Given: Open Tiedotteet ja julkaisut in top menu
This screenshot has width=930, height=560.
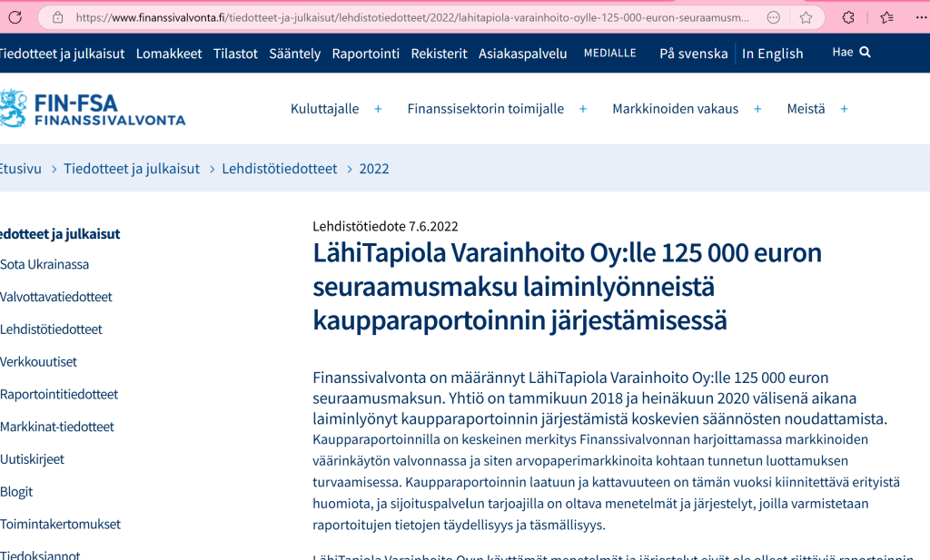Looking at the screenshot, I should coord(63,54).
